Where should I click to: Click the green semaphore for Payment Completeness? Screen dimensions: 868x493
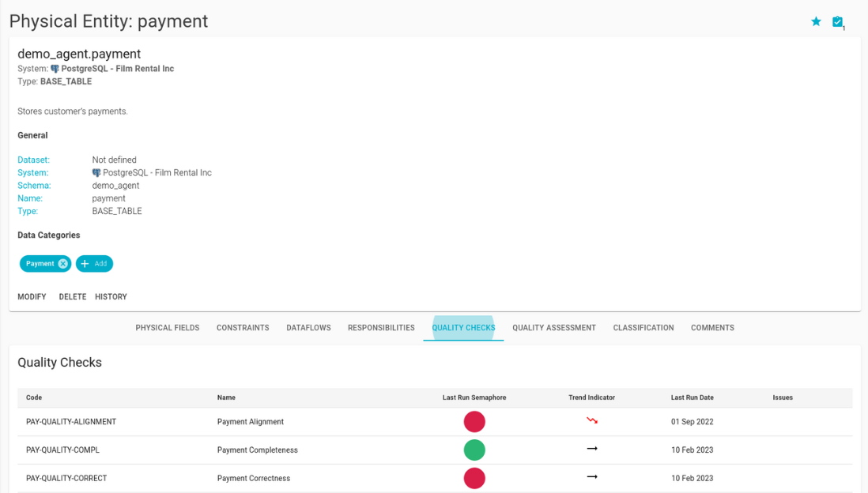point(474,450)
